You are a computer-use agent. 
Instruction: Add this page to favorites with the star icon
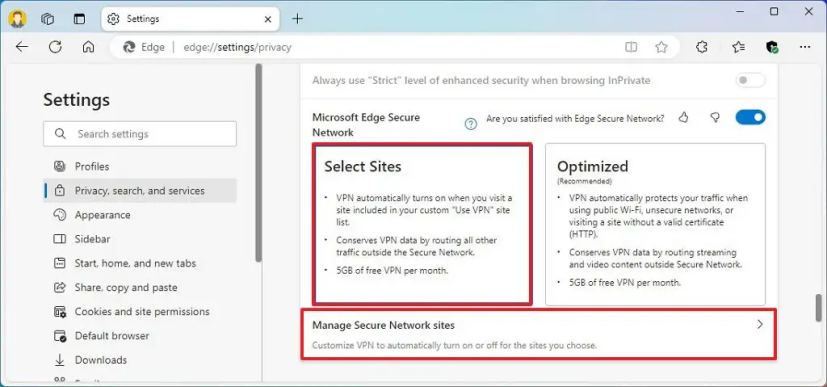click(661, 47)
